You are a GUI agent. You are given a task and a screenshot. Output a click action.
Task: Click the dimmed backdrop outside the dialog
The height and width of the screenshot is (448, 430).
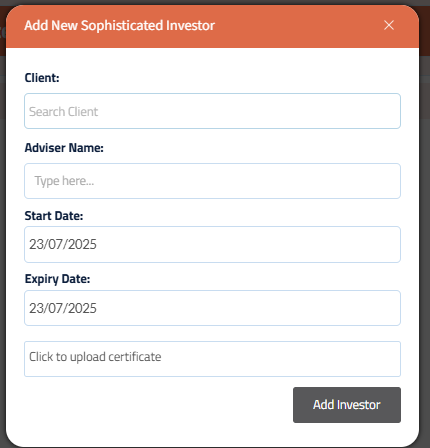[x=425, y=233]
